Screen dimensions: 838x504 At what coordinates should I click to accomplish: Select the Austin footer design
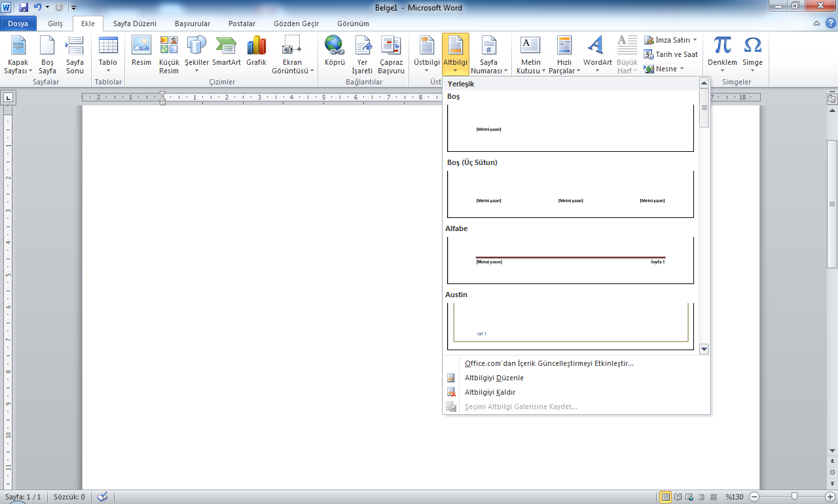click(x=570, y=326)
